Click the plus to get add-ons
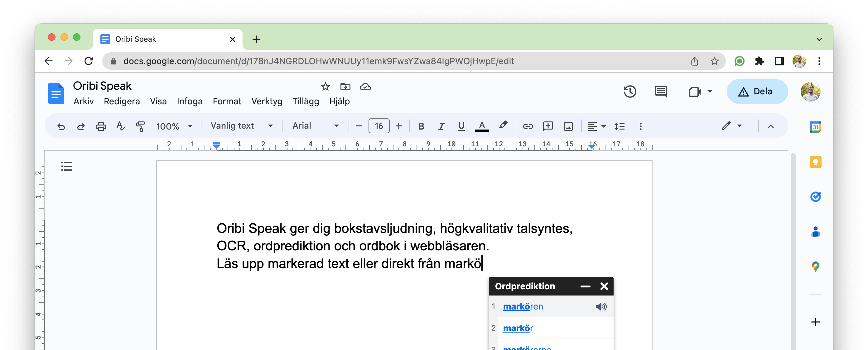Viewport: 868px width, 350px height. 815,322
